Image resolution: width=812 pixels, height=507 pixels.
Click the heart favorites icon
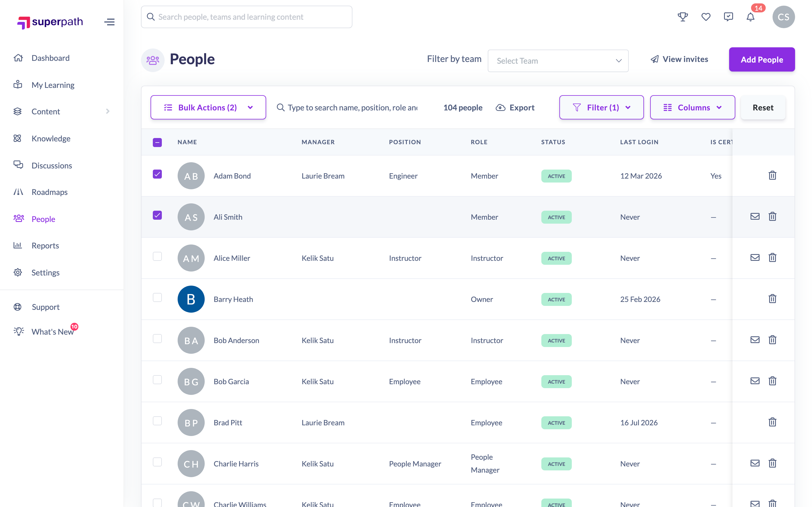706,17
